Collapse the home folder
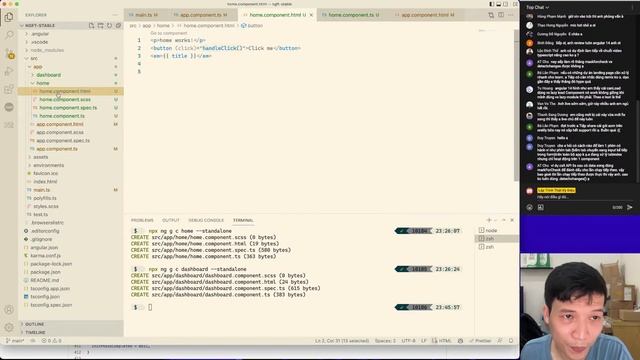Image resolution: width=640 pixels, height=360 pixels. point(42,83)
